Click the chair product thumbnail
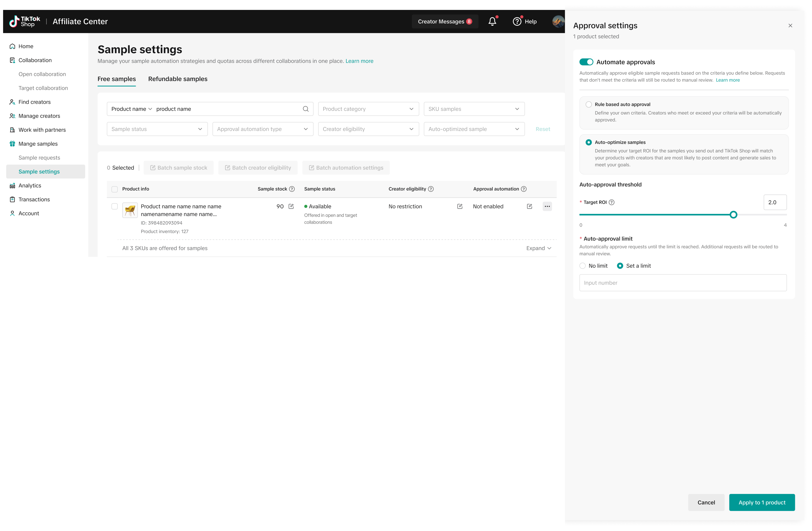 click(130, 210)
